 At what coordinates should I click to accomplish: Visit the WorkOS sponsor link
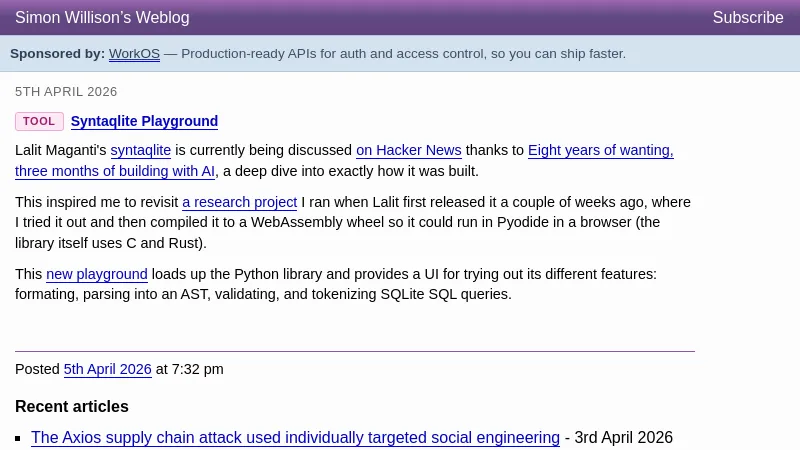[x=134, y=53]
